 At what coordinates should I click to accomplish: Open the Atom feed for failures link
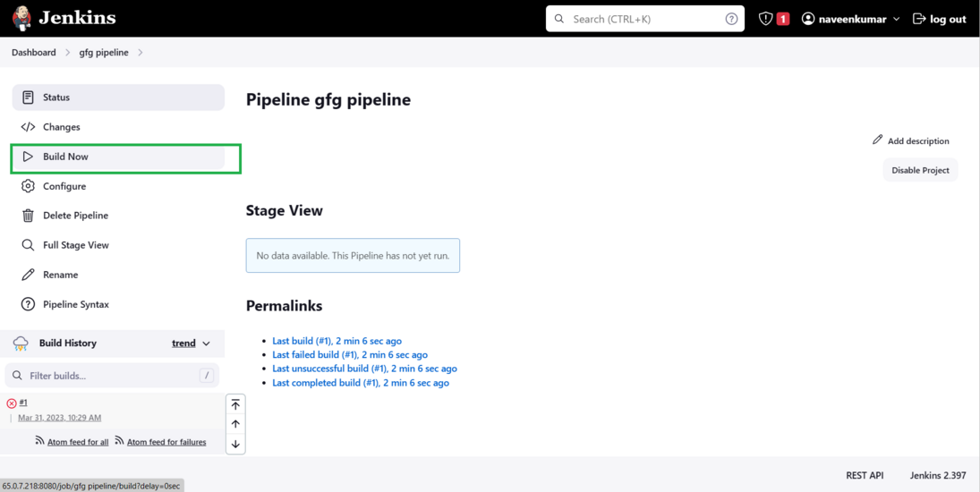click(x=166, y=442)
